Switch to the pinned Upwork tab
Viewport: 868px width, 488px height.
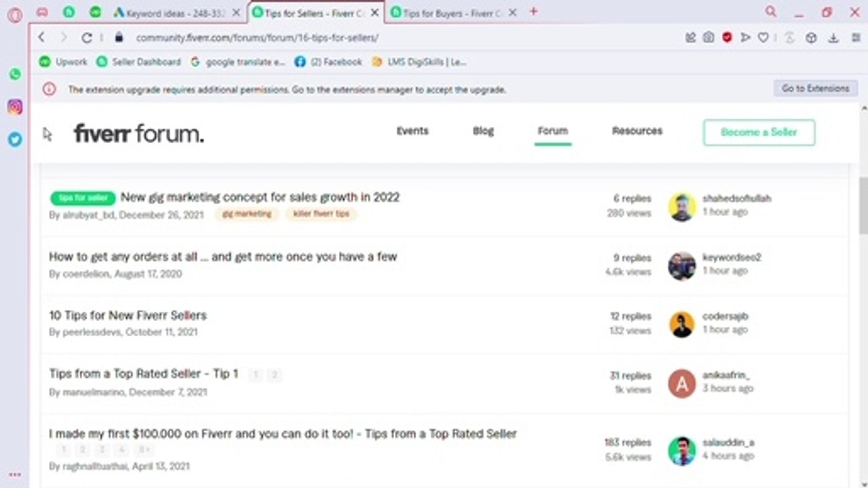[x=96, y=12]
